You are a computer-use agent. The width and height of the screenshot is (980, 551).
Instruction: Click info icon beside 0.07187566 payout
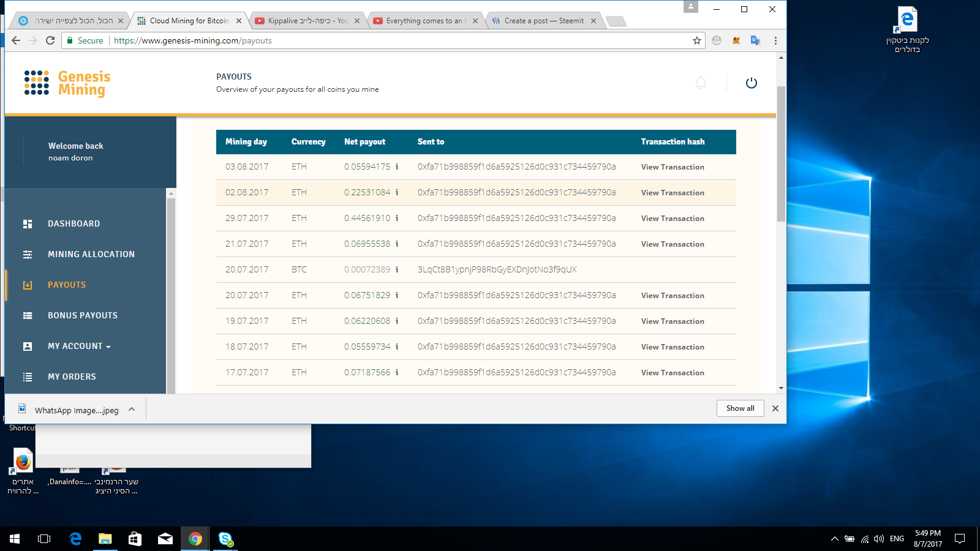[397, 372]
